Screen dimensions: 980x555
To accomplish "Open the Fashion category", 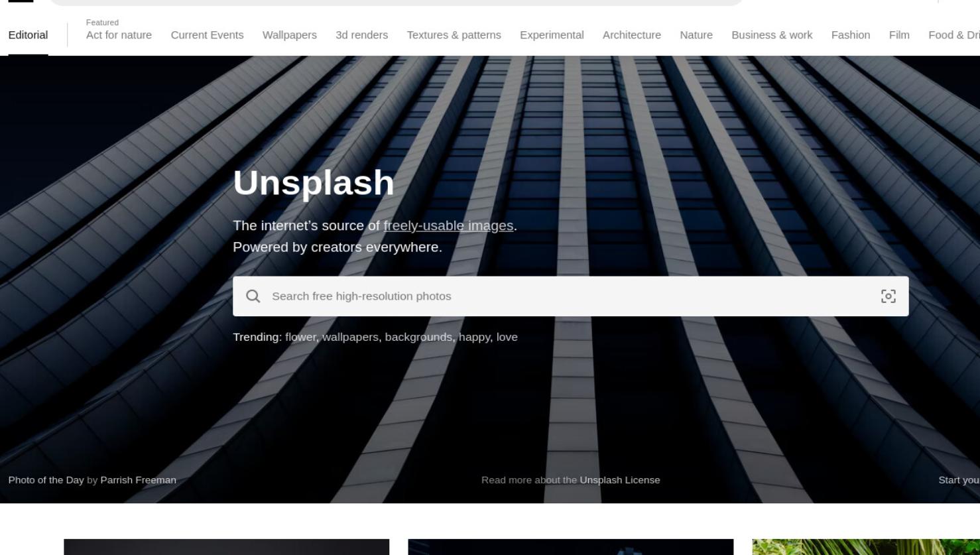I will point(851,35).
